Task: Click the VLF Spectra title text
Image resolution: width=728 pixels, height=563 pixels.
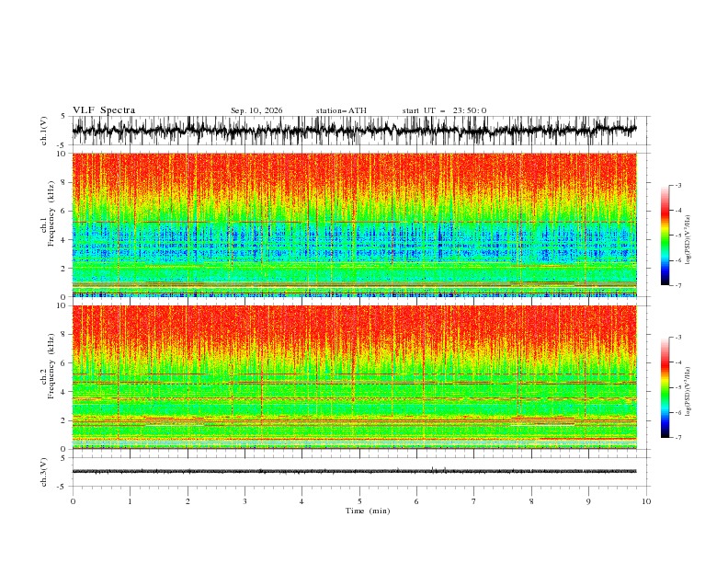Action: click(104, 110)
